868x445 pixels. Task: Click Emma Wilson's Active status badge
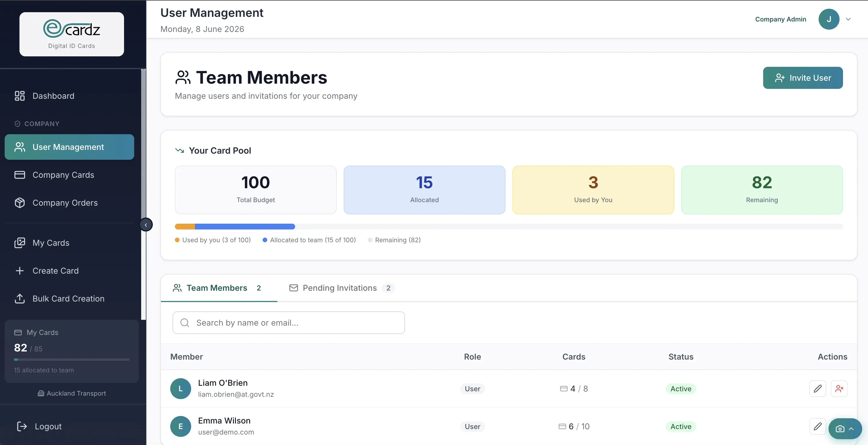click(x=681, y=426)
